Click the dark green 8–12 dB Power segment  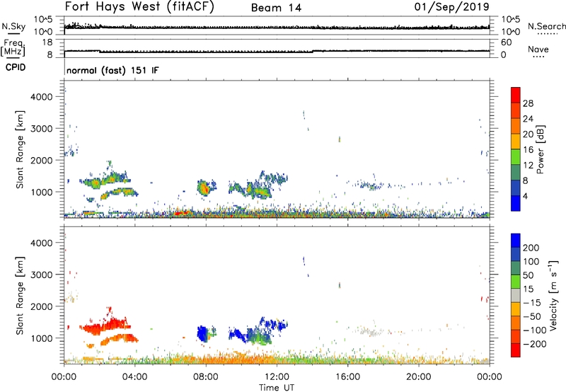click(516, 172)
